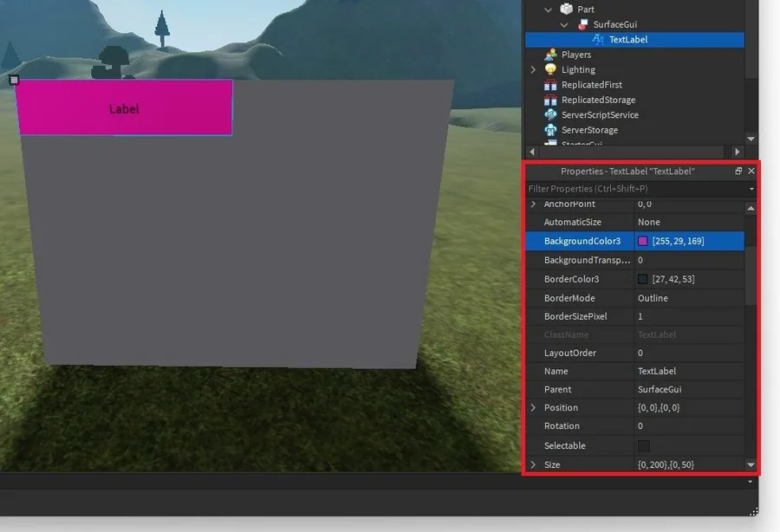The width and height of the screenshot is (780, 532).
Task: Undock the Properties panel window
Action: 738,171
